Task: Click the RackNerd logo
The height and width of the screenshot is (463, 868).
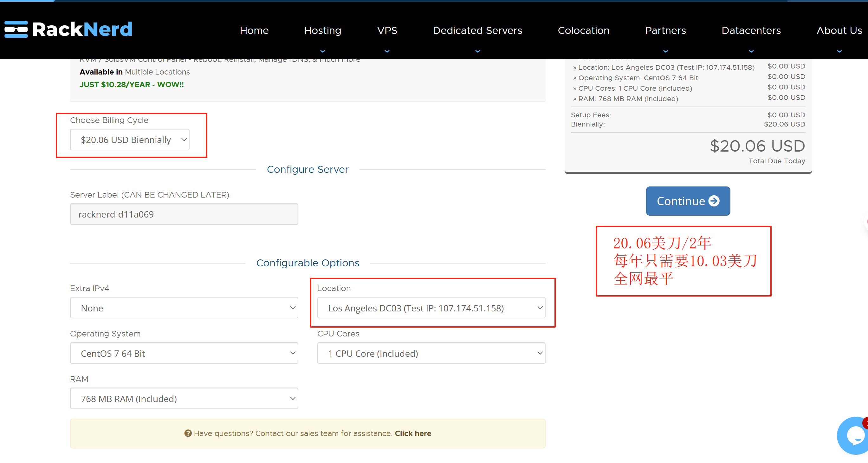Action: 68,29
